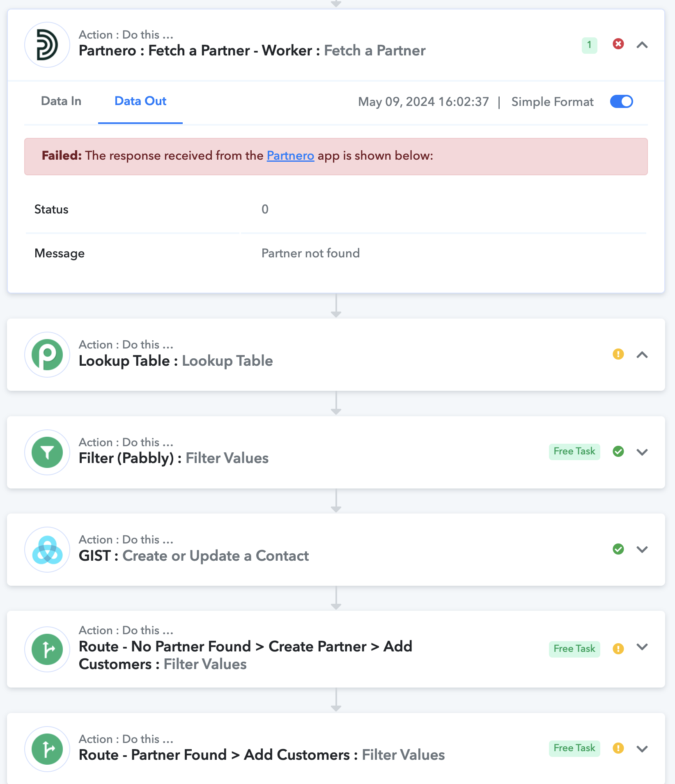Click the GIST app logo icon
The width and height of the screenshot is (675, 784).
tap(47, 550)
